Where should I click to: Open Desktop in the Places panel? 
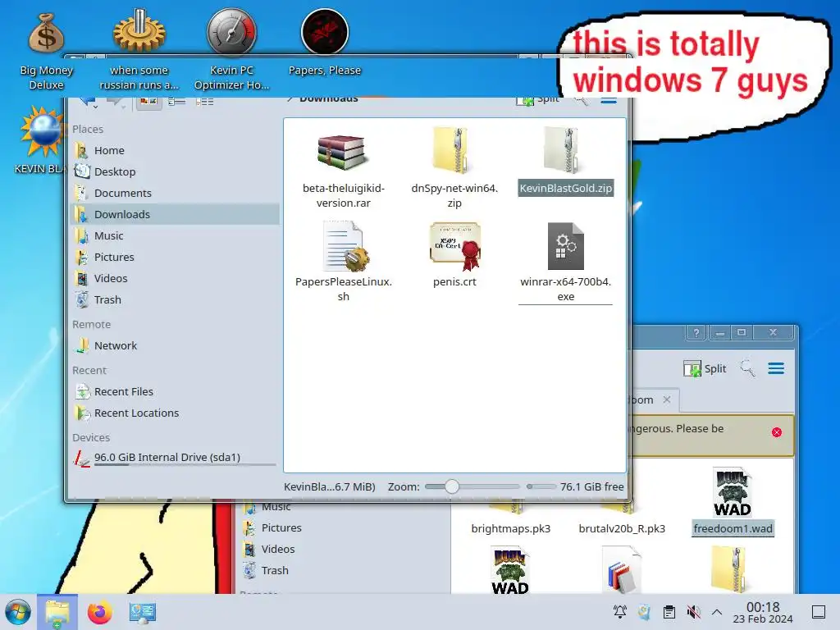(175, 172)
